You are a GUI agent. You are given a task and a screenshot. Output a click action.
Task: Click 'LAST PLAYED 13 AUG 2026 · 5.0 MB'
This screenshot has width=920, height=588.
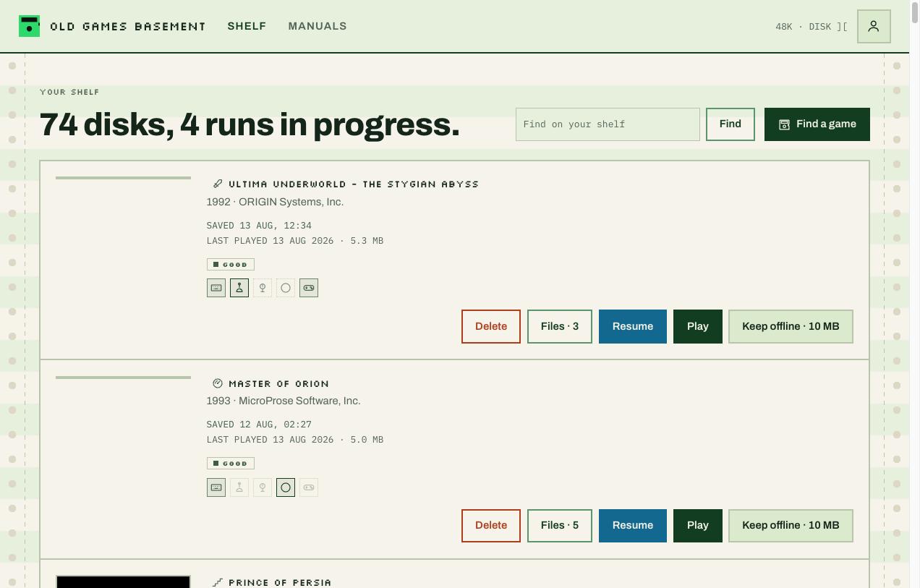point(295,440)
